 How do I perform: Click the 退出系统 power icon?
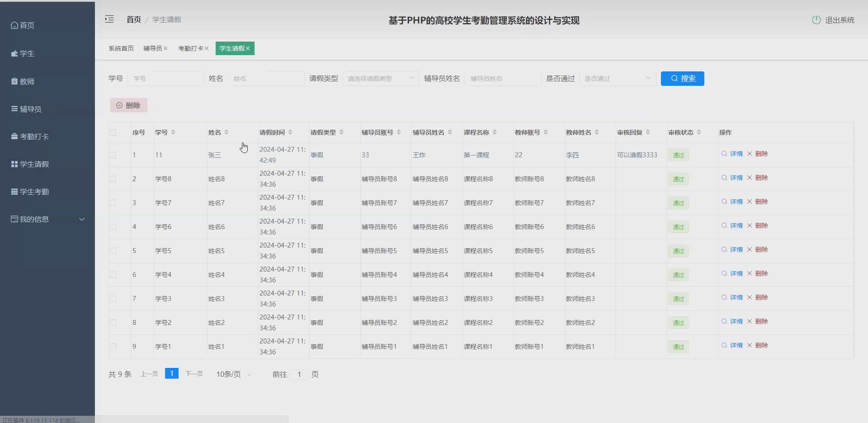[816, 20]
